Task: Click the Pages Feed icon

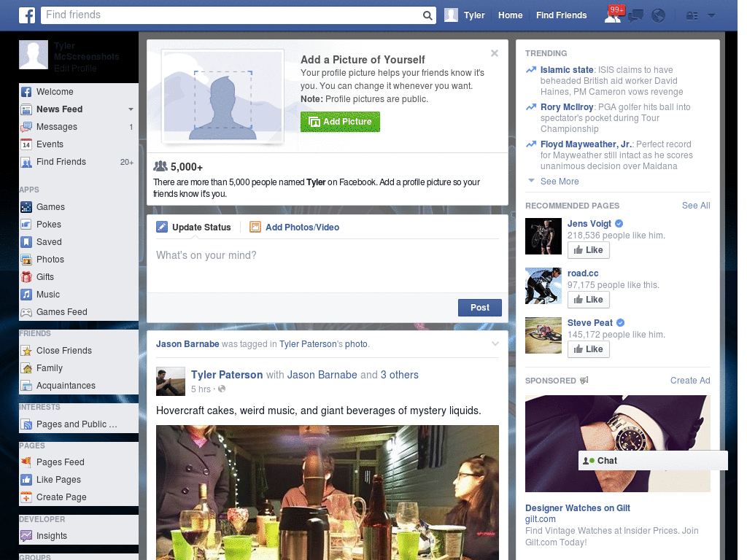Action: (x=26, y=462)
